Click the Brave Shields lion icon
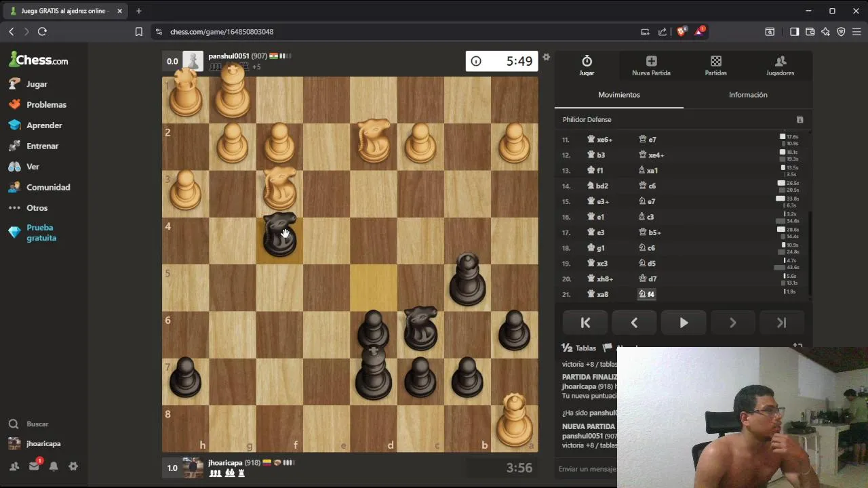868x488 pixels. tap(682, 31)
